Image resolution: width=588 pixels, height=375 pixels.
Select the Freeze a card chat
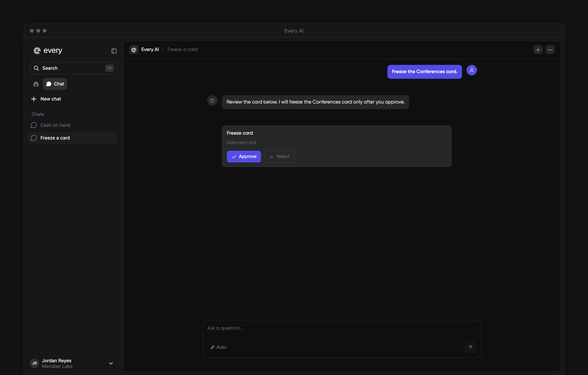tap(72, 138)
